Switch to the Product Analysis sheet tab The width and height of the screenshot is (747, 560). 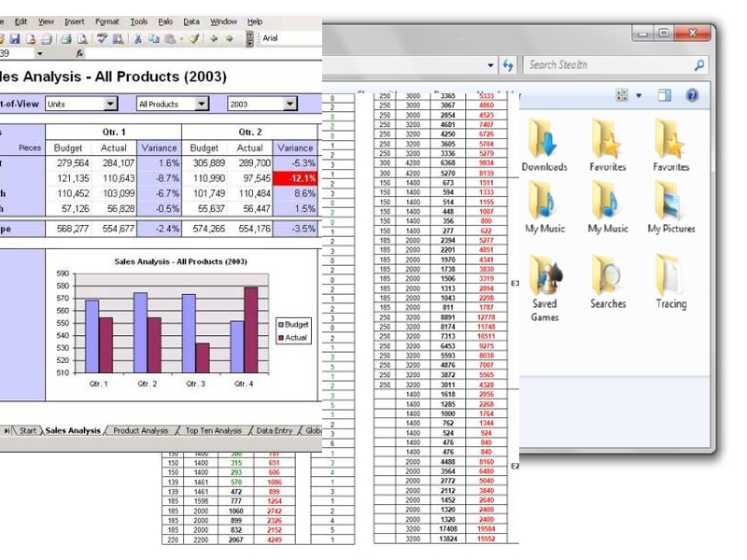click(141, 430)
